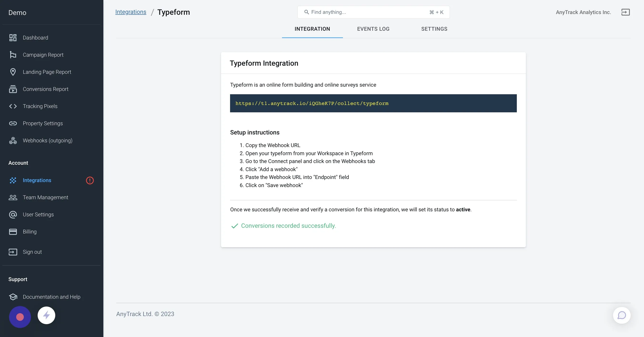
Task: Click the Support section heading
Action: click(x=18, y=279)
